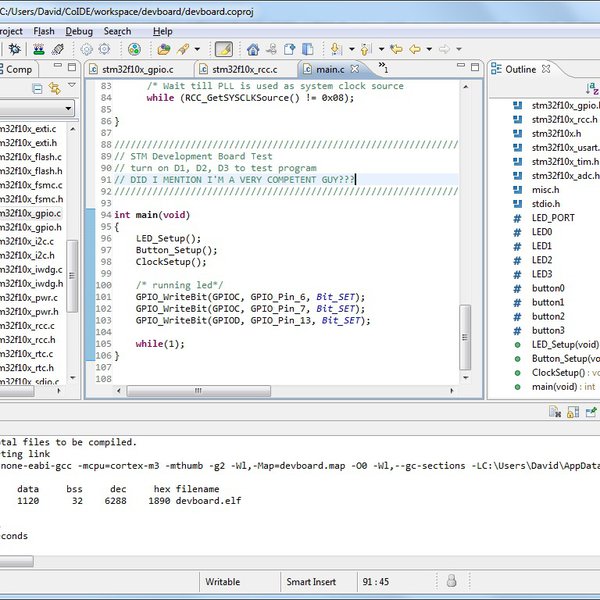Toggle the highlighted mark occurrences toolbar button

tap(224, 49)
